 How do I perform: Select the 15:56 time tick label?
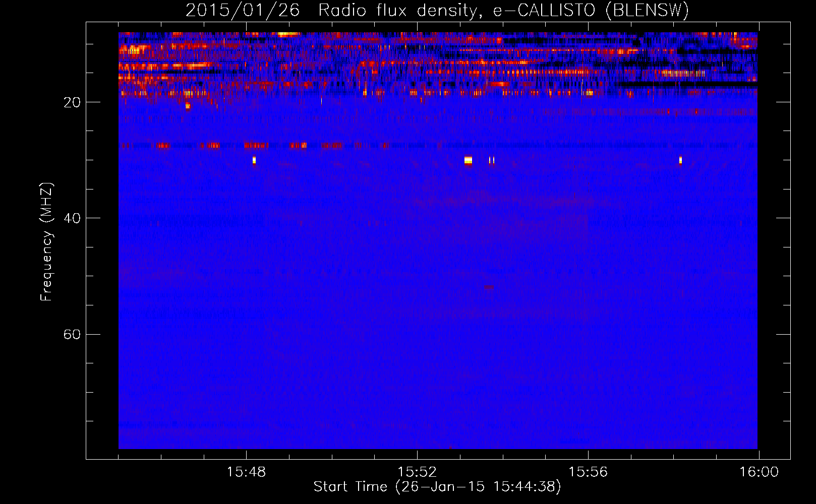588,472
